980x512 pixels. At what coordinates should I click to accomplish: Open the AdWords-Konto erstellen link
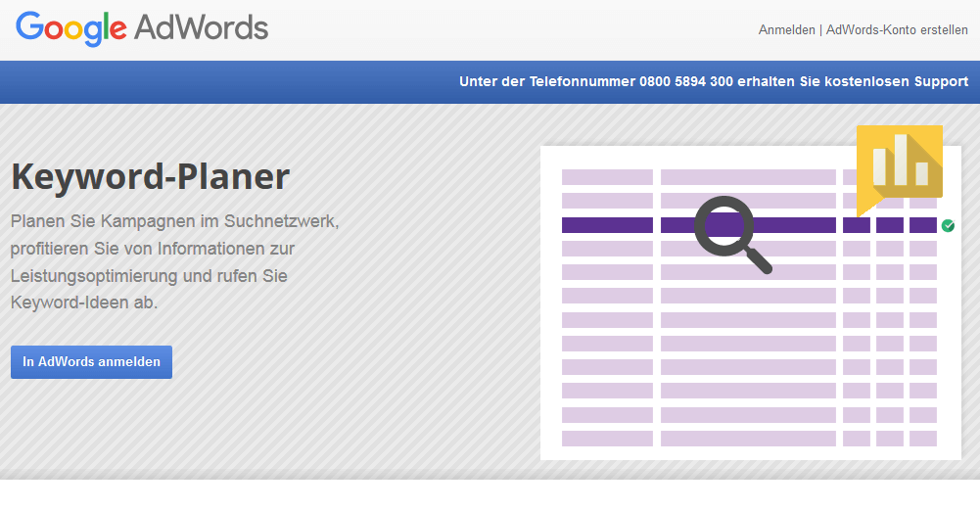(x=897, y=30)
